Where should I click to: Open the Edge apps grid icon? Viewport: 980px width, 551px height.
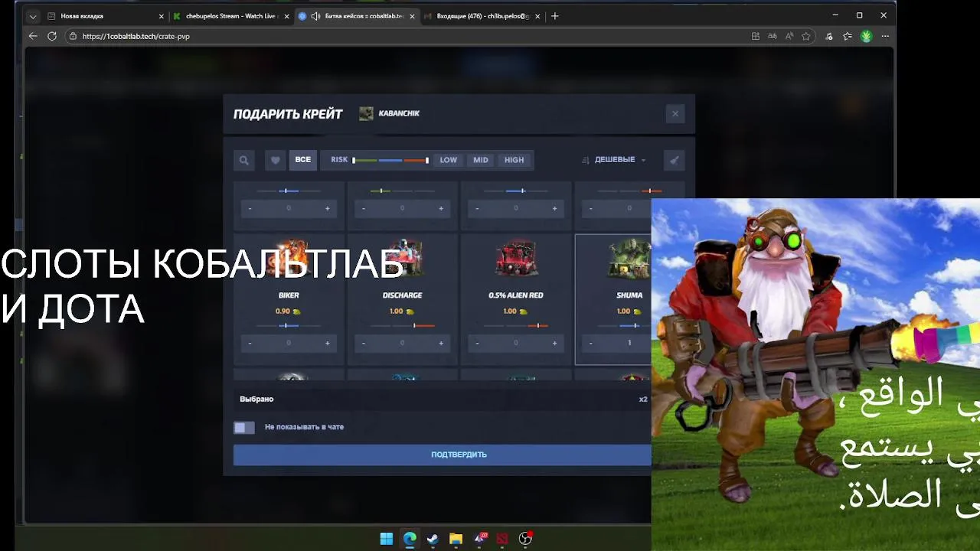pos(756,36)
